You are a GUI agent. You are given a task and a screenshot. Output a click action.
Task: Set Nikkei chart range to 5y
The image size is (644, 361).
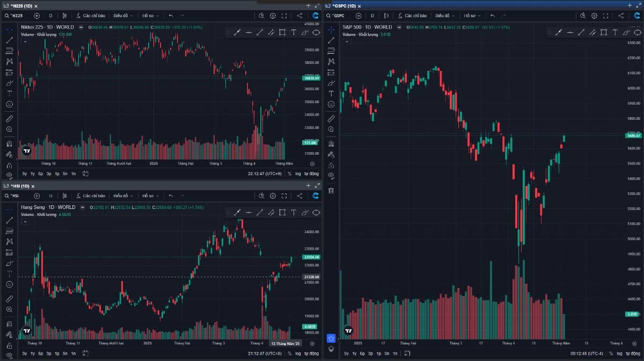pos(25,174)
